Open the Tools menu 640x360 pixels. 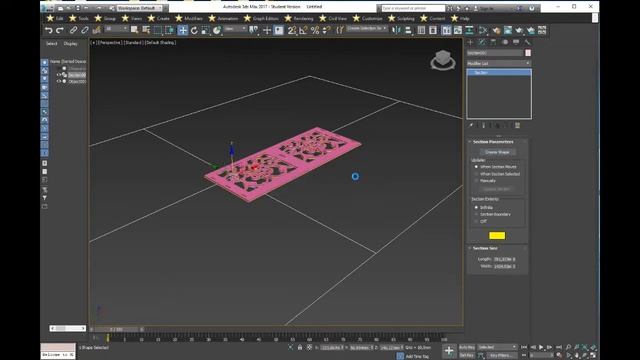tap(83, 18)
